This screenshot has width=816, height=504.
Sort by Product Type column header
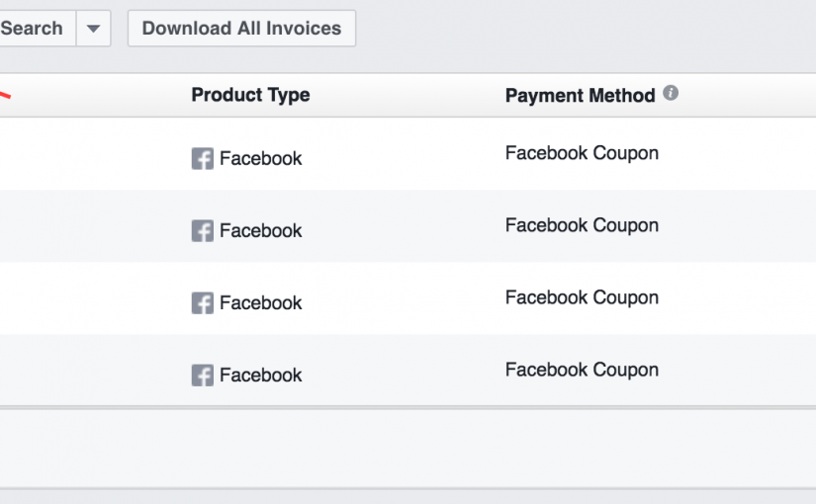click(250, 95)
